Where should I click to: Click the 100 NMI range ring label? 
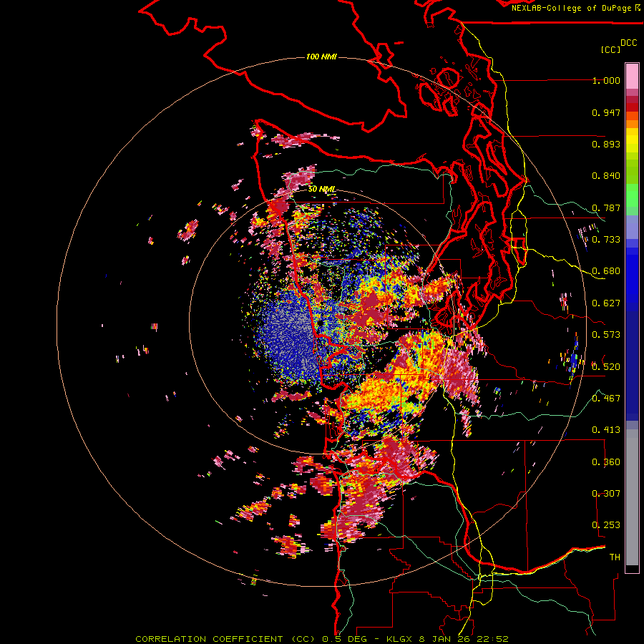coord(321,57)
